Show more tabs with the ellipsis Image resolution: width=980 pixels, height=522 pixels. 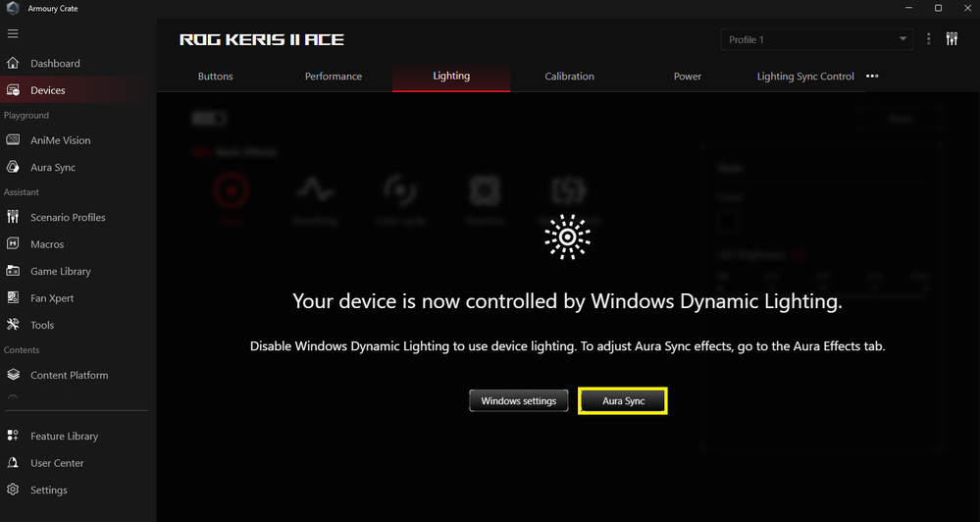(872, 77)
